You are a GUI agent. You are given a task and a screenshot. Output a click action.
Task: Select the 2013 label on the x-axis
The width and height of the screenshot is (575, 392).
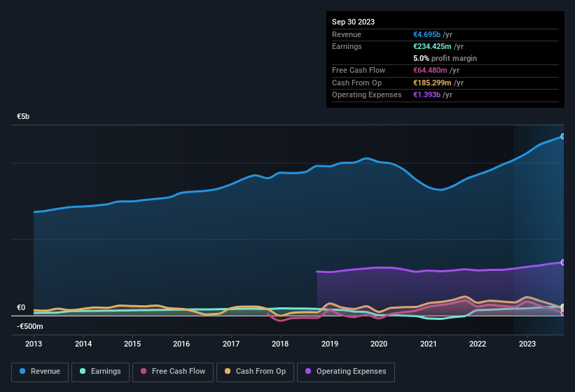(34, 344)
